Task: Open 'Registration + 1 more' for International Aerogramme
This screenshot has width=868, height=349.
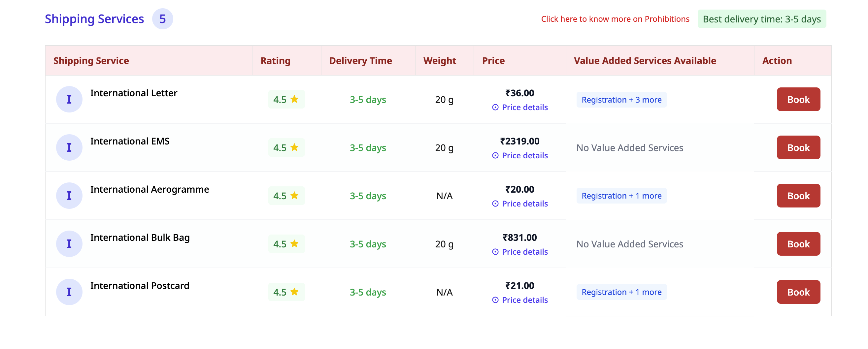Action: point(621,196)
